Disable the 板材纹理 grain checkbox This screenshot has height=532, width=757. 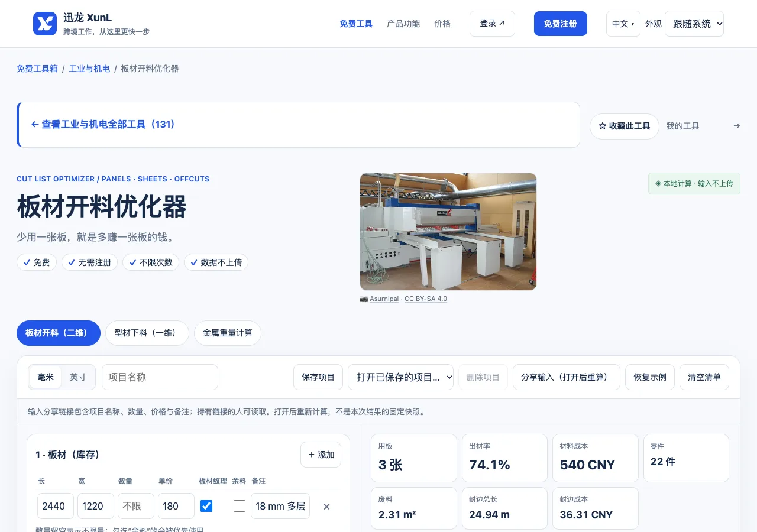(206, 506)
